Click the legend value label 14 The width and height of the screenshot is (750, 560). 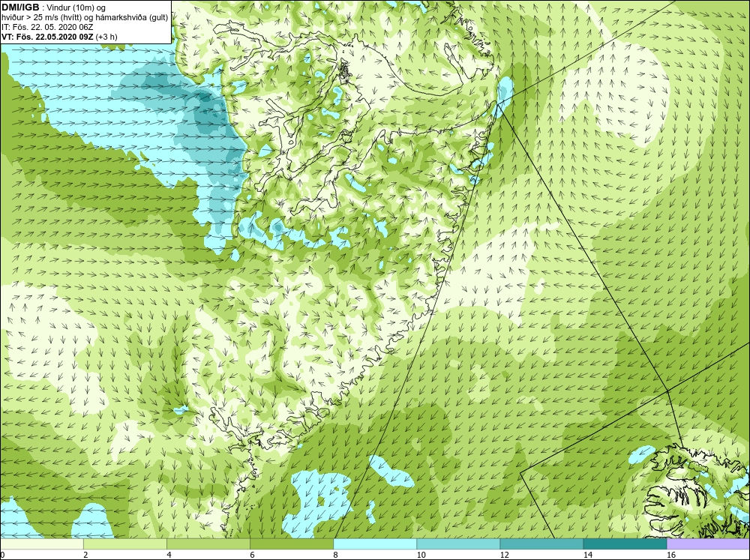tap(587, 555)
